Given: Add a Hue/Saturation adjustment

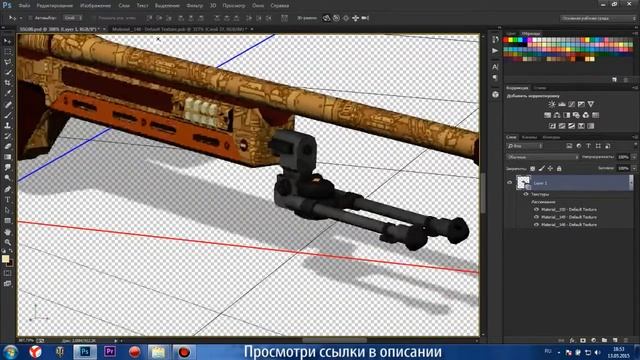Looking at the screenshot, I should (x=547, y=116).
